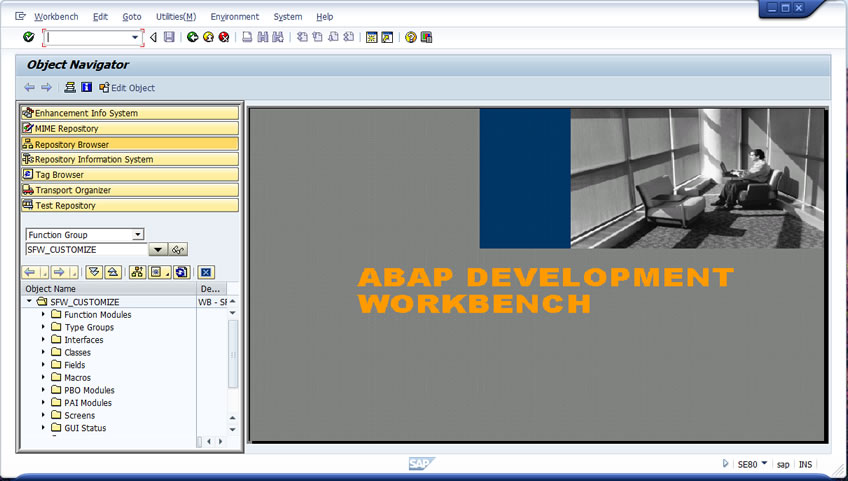
Task: Open the Goto menu
Action: (x=131, y=17)
